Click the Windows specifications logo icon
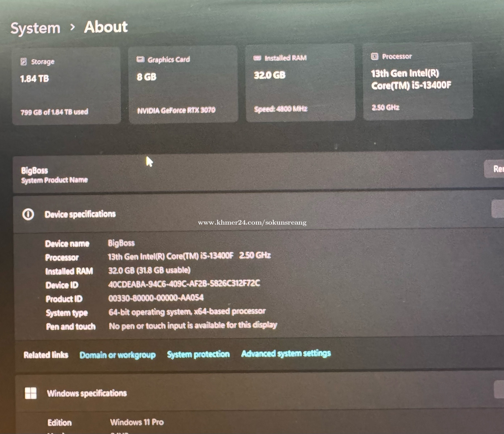The height and width of the screenshot is (434, 504). point(31,393)
